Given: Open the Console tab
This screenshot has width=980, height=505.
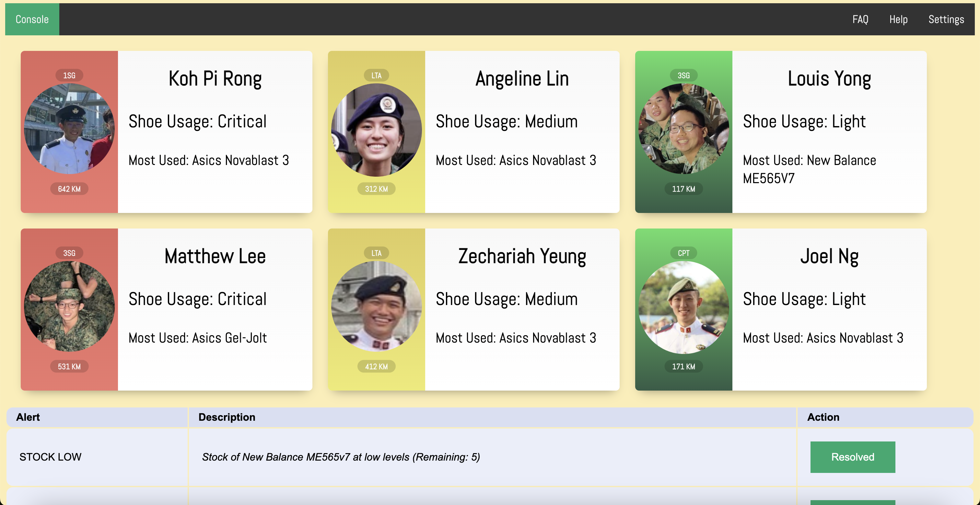Looking at the screenshot, I should [32, 19].
